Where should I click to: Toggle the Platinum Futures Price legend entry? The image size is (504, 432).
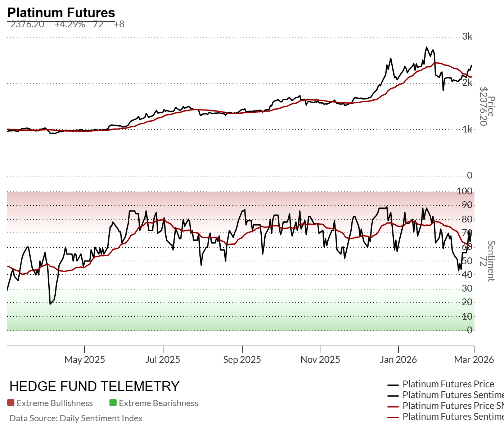[448, 384]
